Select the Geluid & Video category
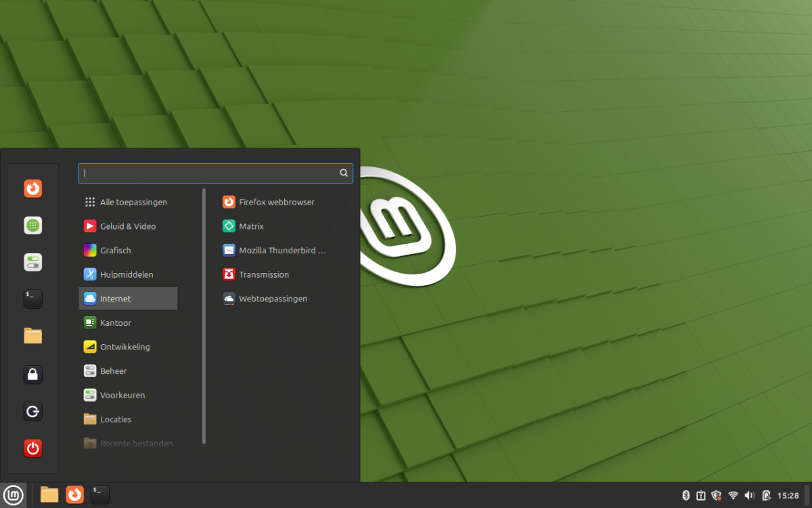Image resolution: width=812 pixels, height=508 pixels. coord(127,226)
